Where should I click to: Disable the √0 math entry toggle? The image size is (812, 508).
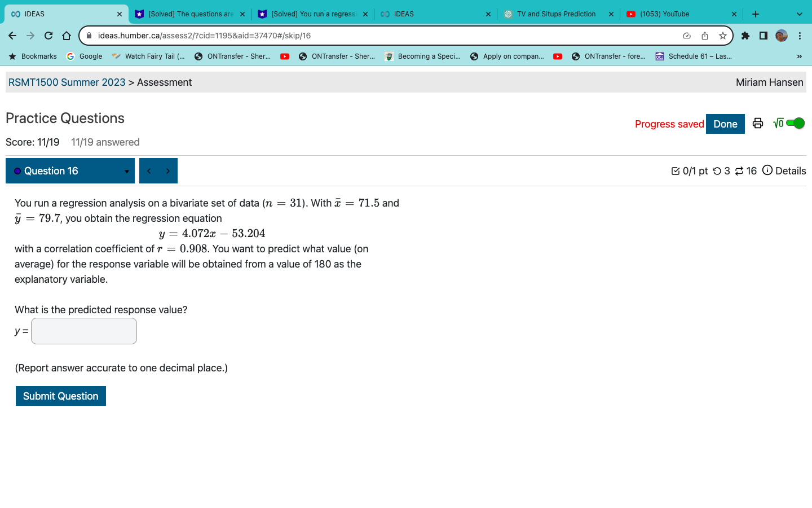point(795,123)
